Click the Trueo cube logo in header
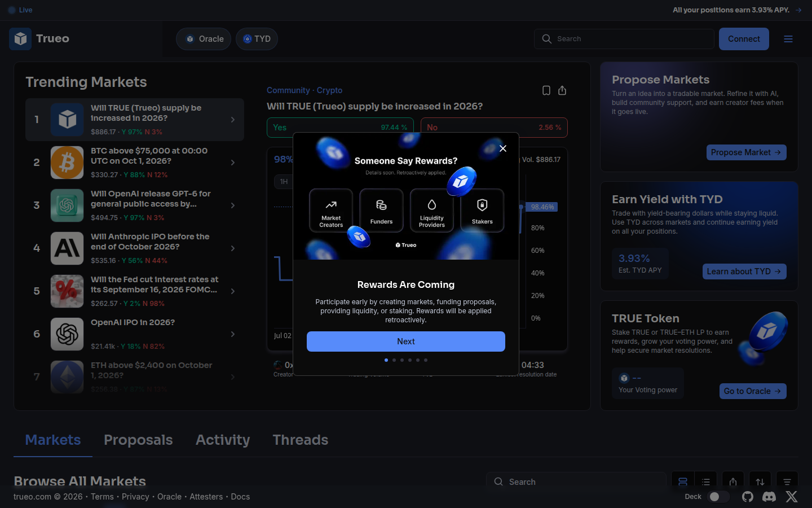The height and width of the screenshot is (508, 812). coord(20,39)
